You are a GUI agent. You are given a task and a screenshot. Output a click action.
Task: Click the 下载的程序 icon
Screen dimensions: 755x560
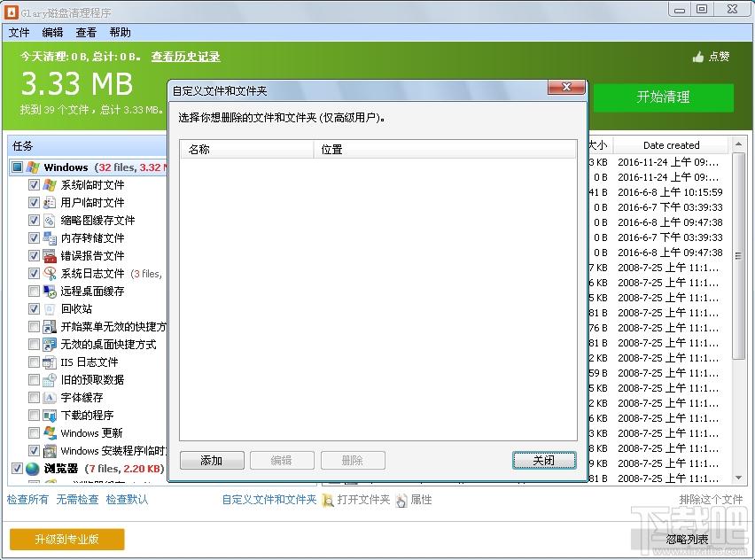coord(50,416)
